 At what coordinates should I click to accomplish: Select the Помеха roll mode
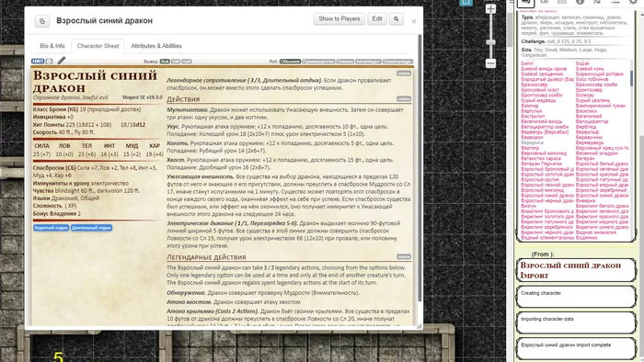pyautogui.click(x=345, y=62)
